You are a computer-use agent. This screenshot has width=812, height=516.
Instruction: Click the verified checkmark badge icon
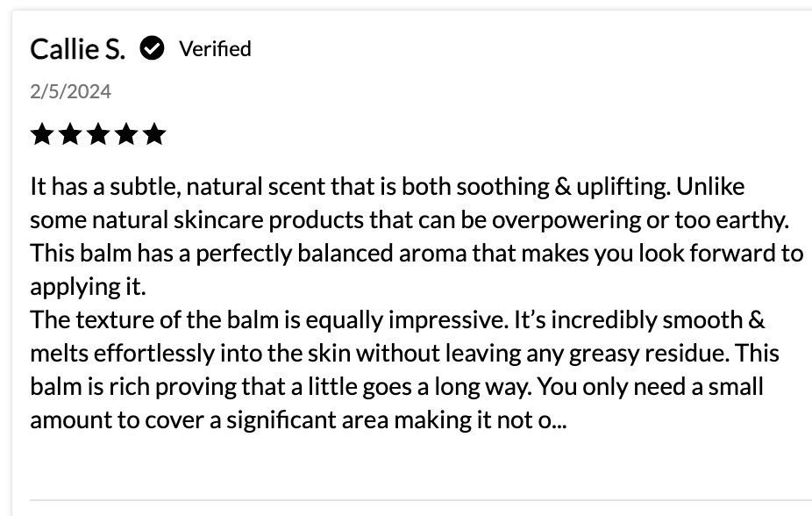pyautogui.click(x=153, y=49)
